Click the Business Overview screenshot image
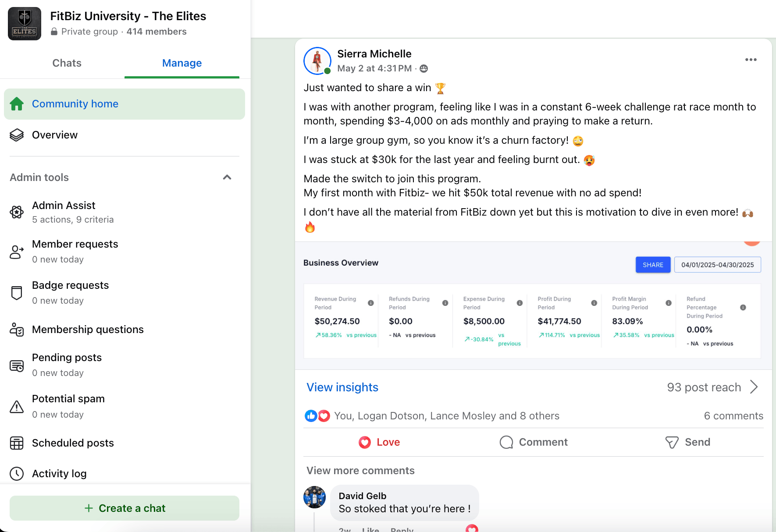Image resolution: width=776 pixels, height=532 pixels. coord(533,307)
